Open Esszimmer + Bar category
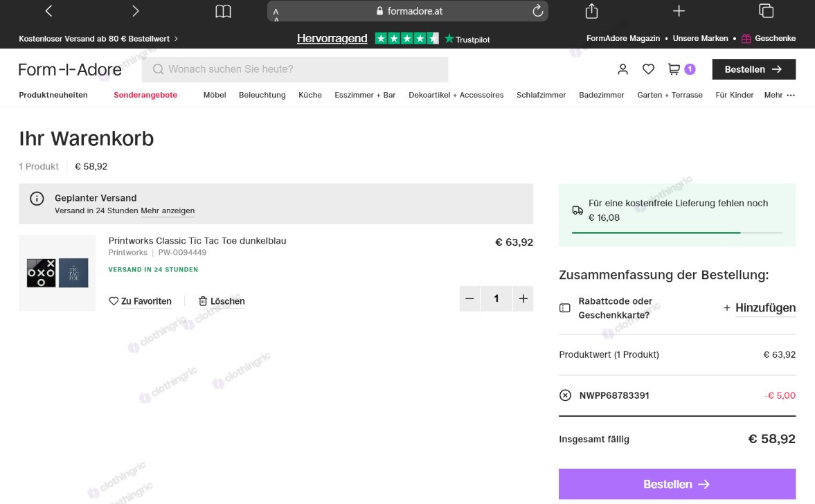The height and width of the screenshot is (504, 815). [x=365, y=95]
